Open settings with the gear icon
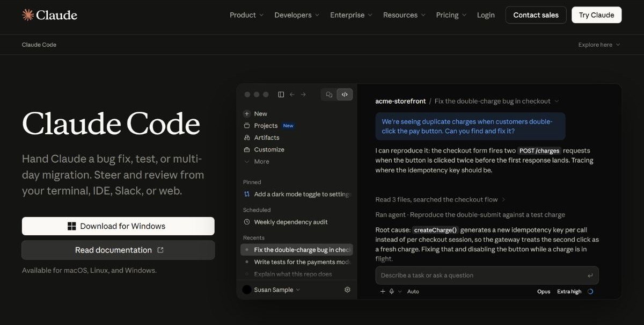644x325 pixels. click(x=347, y=290)
